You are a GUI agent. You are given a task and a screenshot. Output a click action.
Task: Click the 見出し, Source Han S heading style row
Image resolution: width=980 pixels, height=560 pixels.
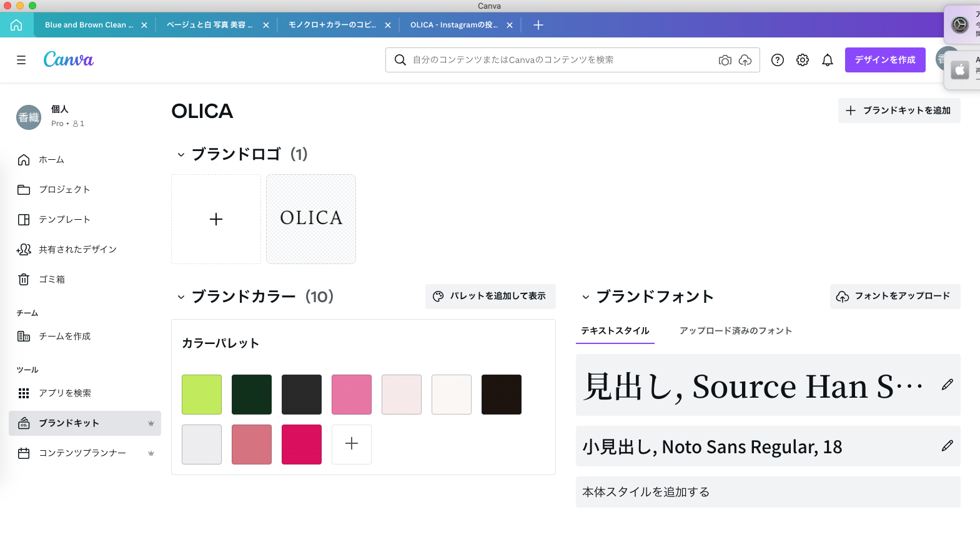[768, 385]
